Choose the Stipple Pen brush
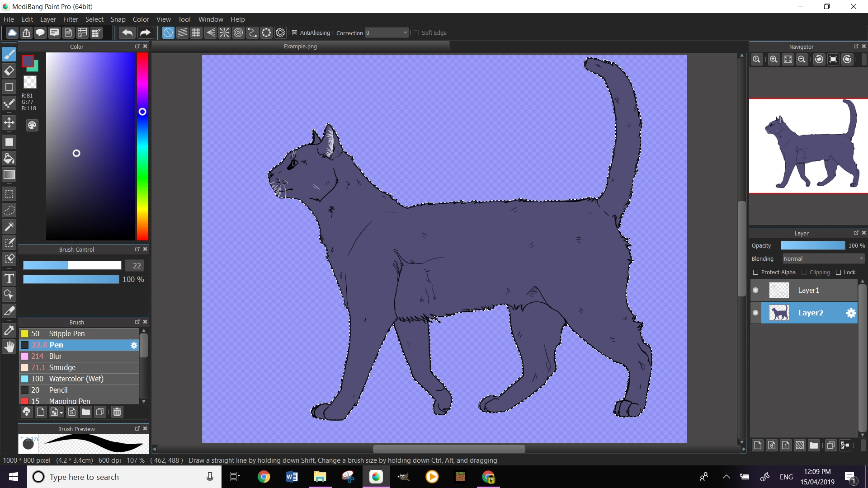This screenshot has width=868, height=488. (66, 333)
